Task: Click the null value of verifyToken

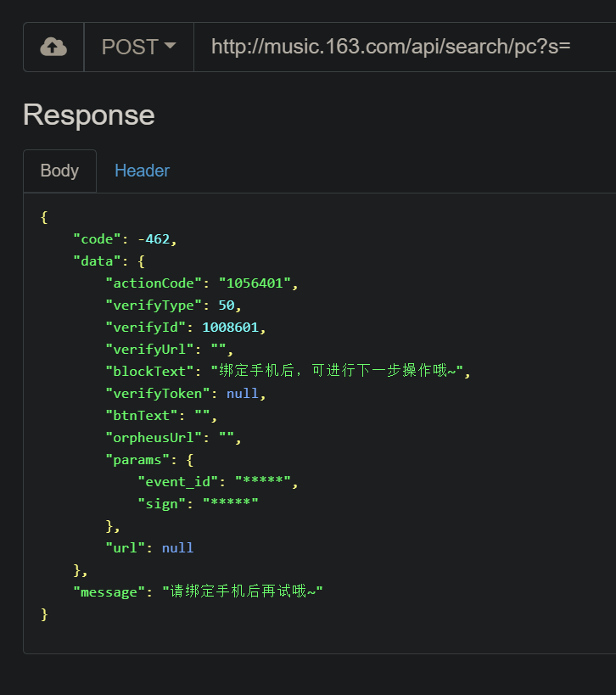Action: (x=244, y=393)
